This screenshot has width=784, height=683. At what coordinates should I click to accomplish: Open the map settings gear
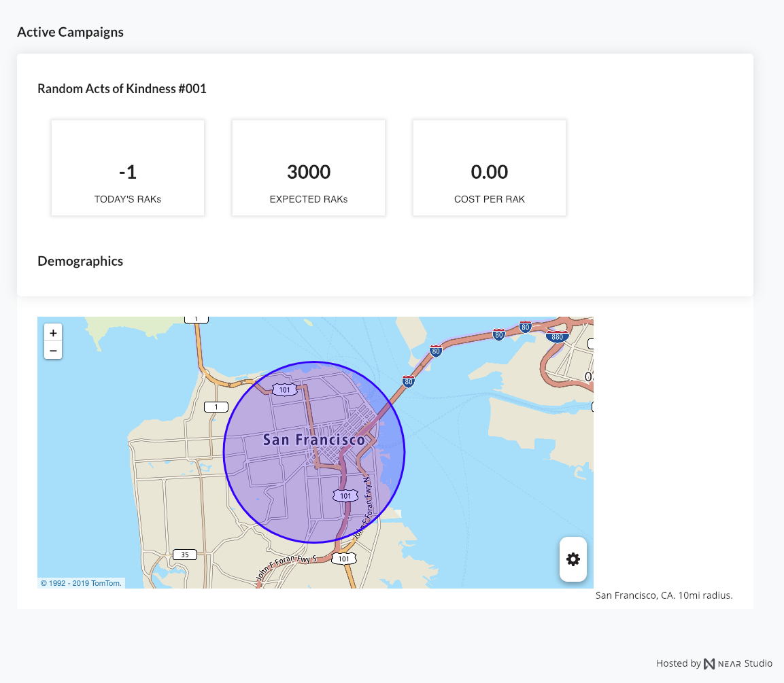(x=573, y=559)
